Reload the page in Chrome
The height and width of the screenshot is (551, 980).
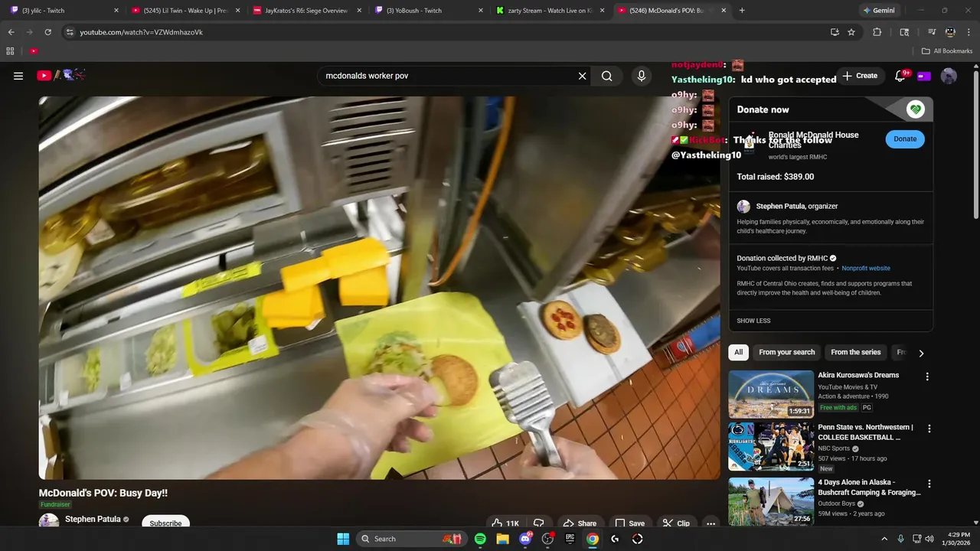tap(47, 32)
